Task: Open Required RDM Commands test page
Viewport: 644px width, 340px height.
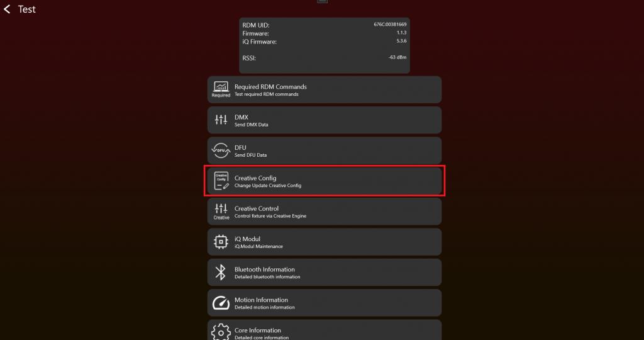Action: tap(325, 89)
